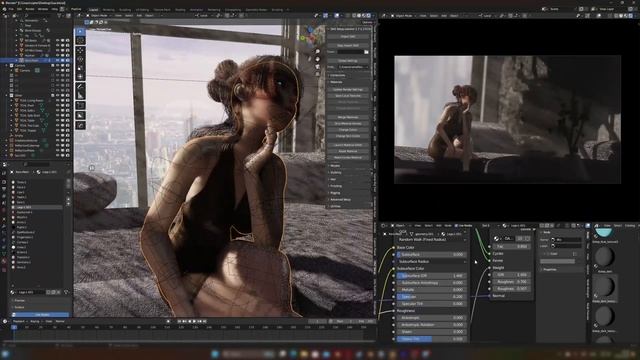This screenshot has width=640, height=360.
Task: Open Node menu in node editor header
Action: click(x=448, y=225)
